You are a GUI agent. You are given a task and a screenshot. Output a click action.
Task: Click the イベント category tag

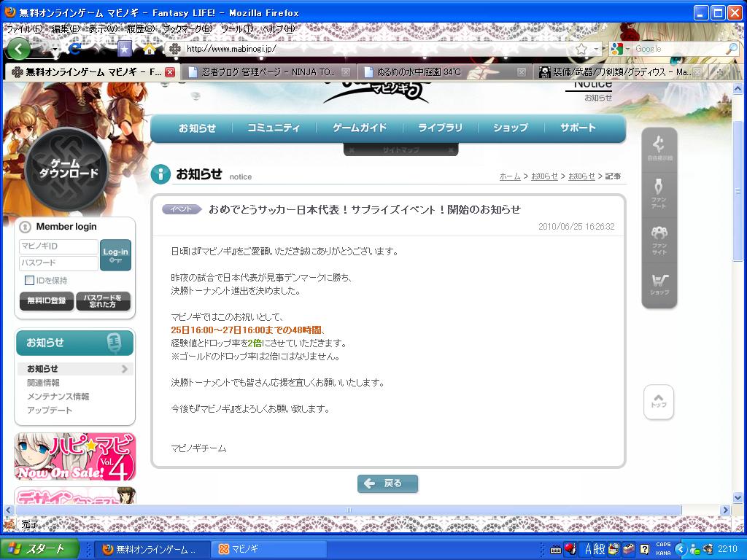(x=181, y=209)
